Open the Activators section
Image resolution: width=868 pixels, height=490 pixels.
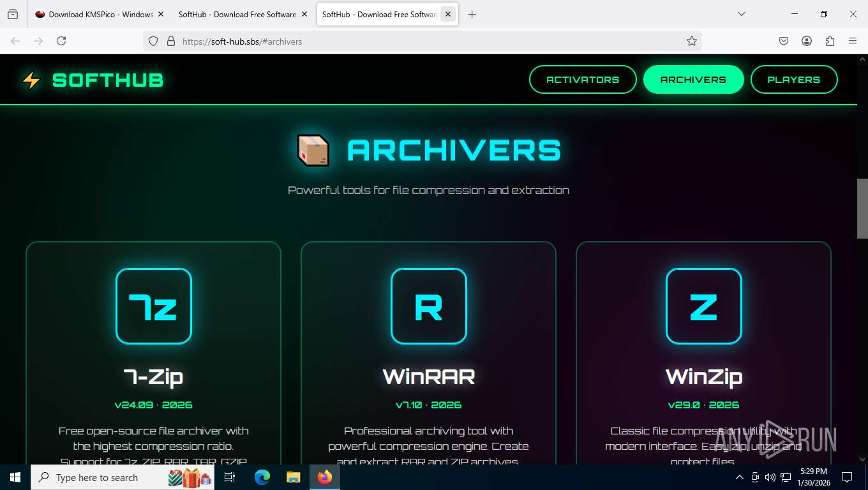coord(583,80)
